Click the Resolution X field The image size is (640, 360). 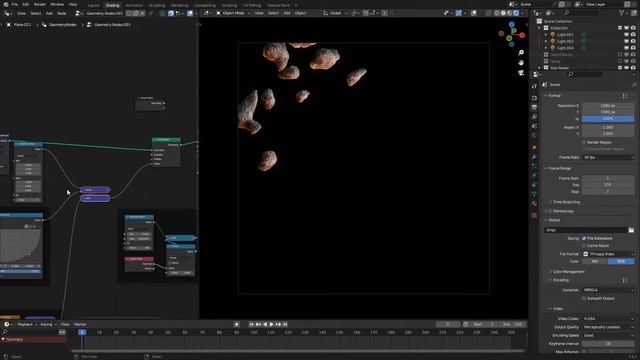[608, 106]
